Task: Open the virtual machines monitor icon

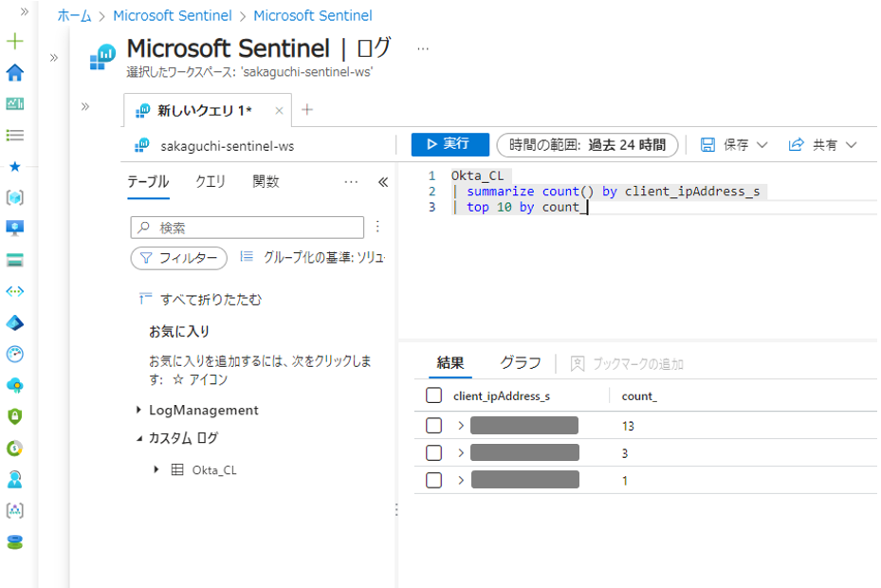Action: click(x=14, y=229)
